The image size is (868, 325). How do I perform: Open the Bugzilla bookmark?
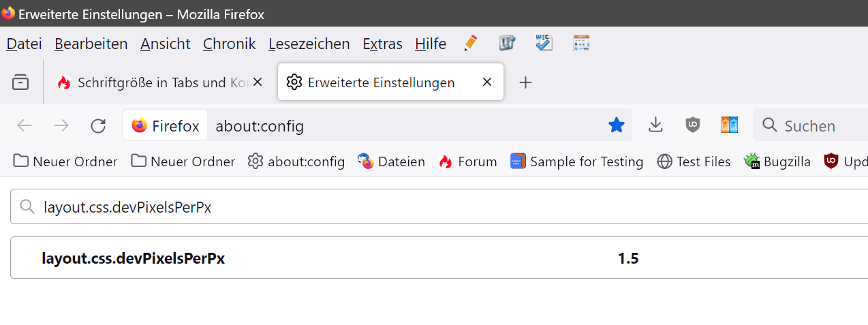pos(777,161)
